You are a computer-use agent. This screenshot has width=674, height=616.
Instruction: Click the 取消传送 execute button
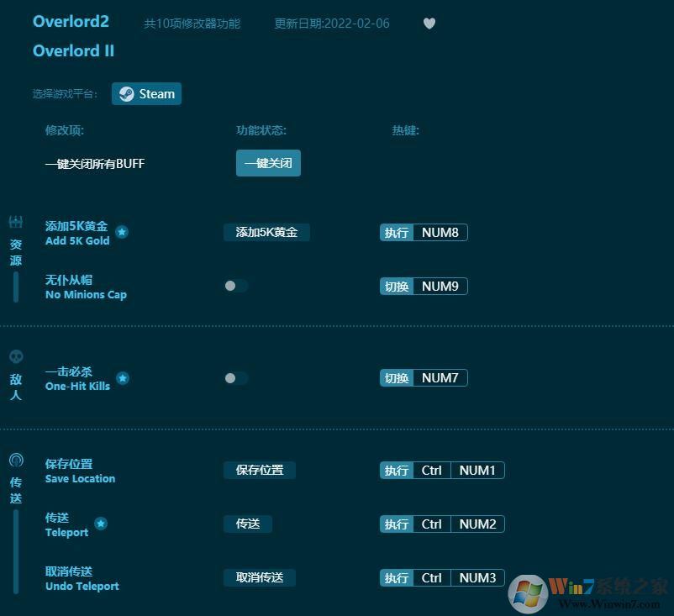[260, 577]
